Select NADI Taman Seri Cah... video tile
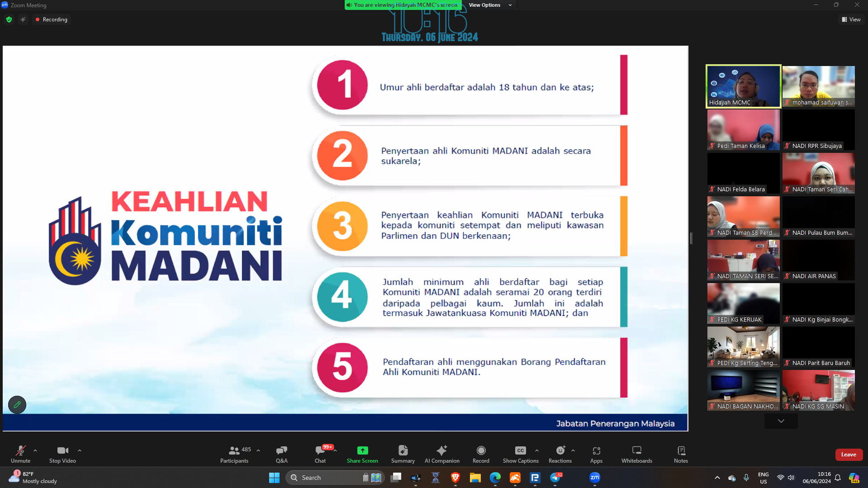The image size is (868, 488). [x=818, y=173]
